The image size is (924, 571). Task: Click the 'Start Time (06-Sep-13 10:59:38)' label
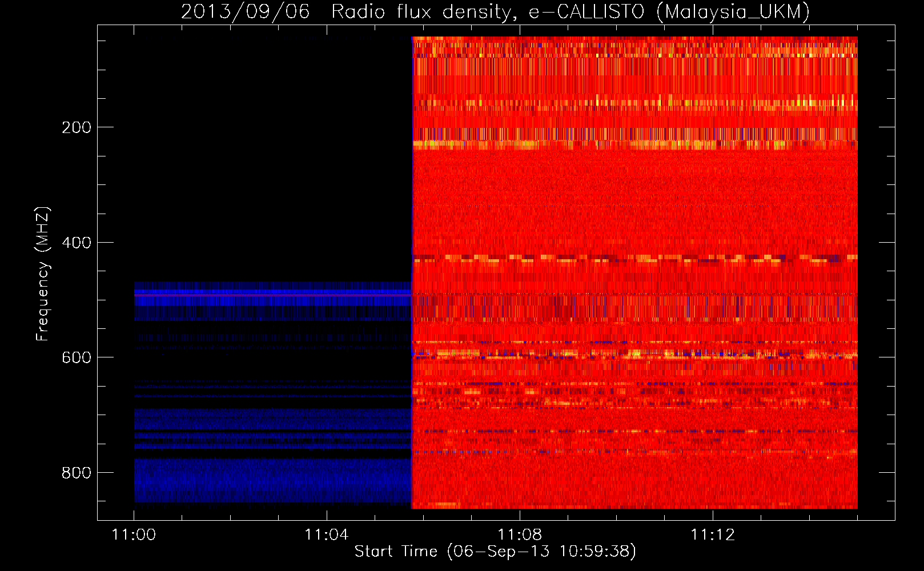(495, 551)
